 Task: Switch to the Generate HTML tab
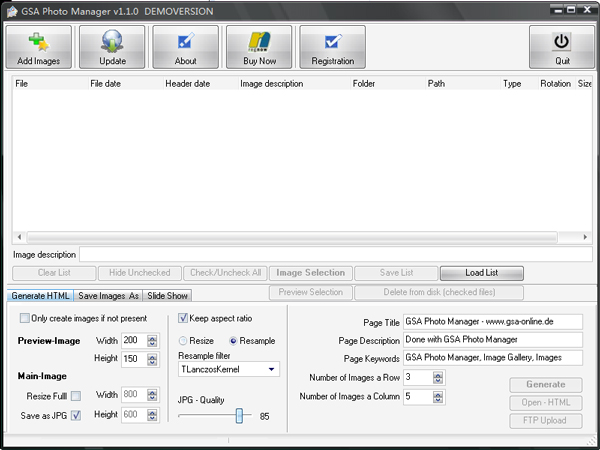pyautogui.click(x=40, y=295)
